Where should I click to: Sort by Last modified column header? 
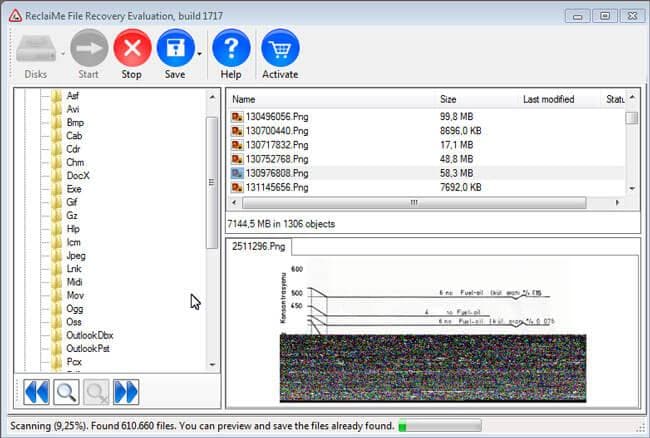point(548,99)
